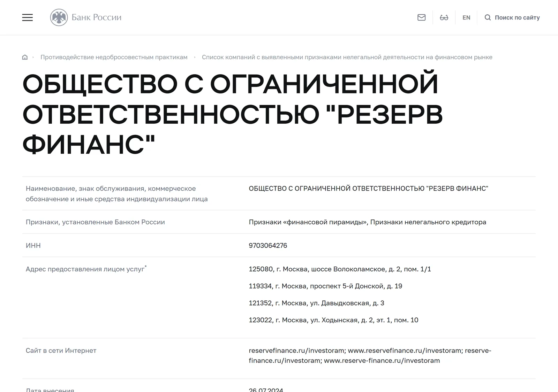
Task: Click the 'Наименование, знак обслуживания' row label
Action: click(117, 194)
